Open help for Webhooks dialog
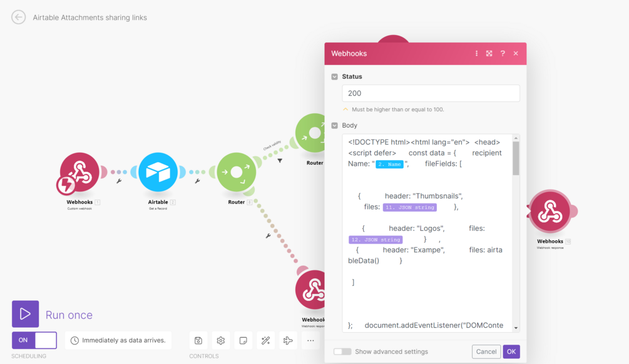Image resolution: width=629 pixels, height=364 pixels. (x=503, y=53)
